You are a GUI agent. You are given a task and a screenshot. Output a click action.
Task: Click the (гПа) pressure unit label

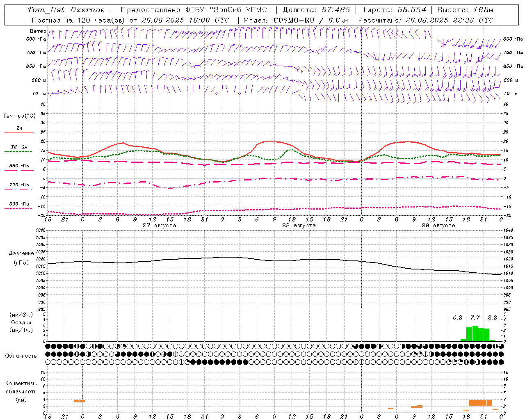pyautogui.click(x=21, y=263)
